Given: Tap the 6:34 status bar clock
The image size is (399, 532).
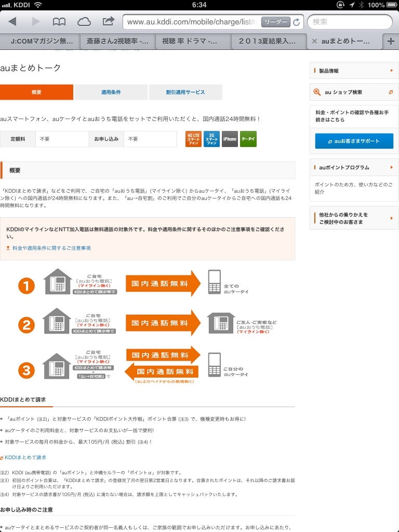Looking at the screenshot, I should [199, 5].
